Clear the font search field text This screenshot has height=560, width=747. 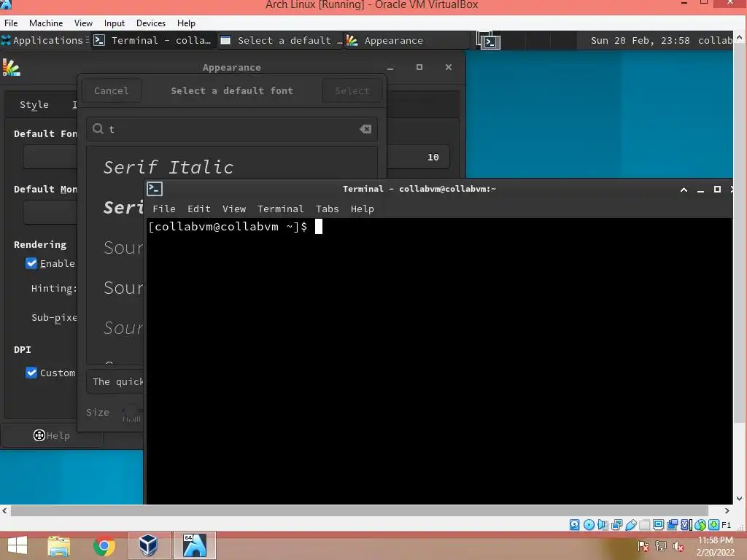[x=365, y=129]
